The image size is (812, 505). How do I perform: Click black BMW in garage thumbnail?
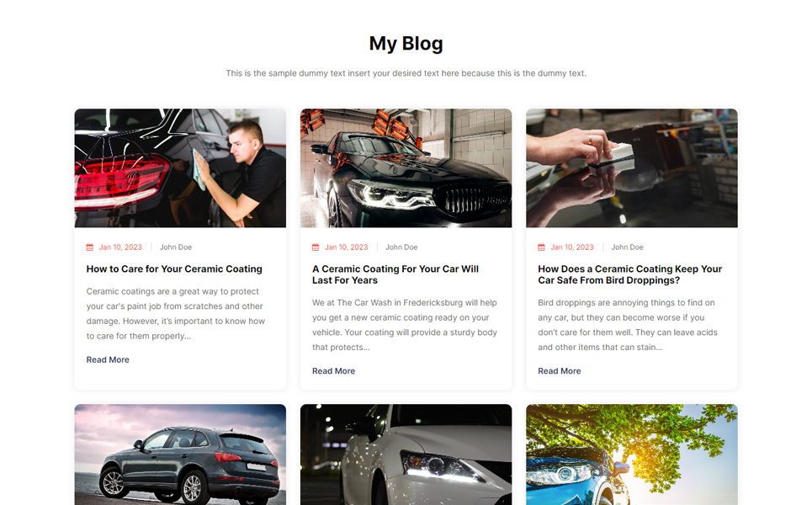pos(406,167)
